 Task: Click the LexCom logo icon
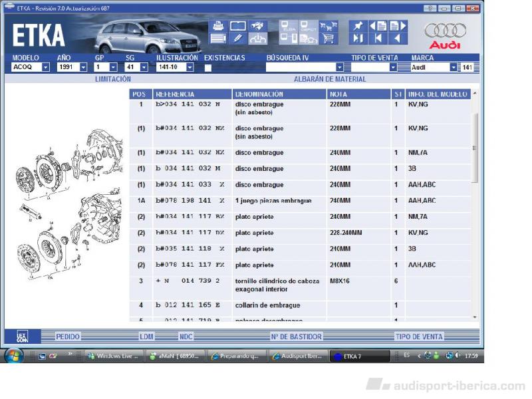(23, 336)
